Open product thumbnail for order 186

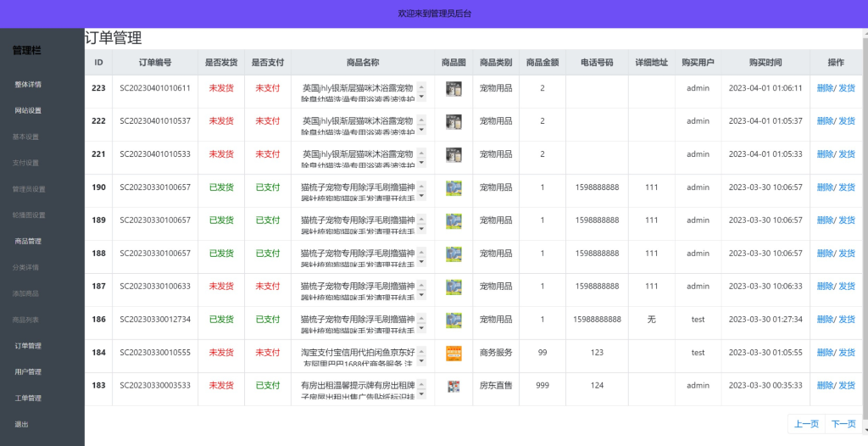pos(453,321)
